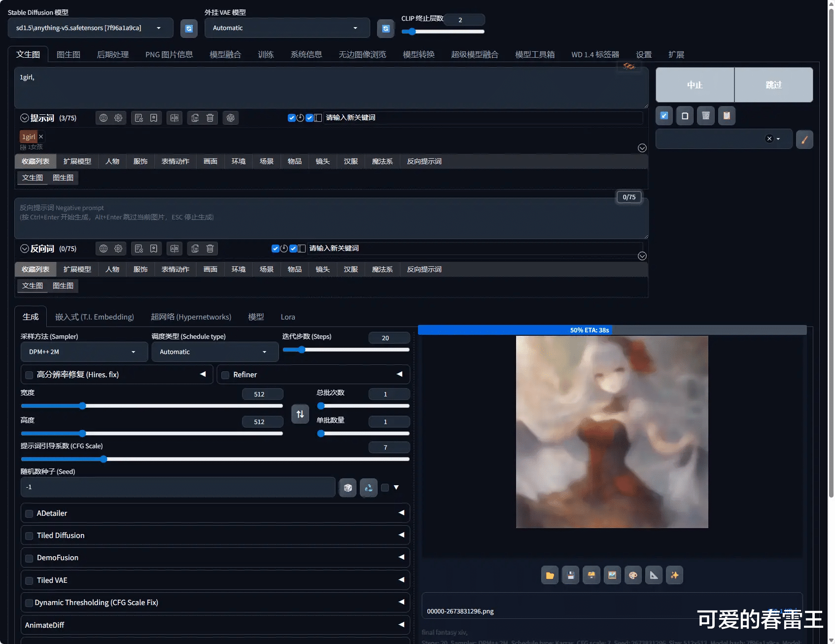Viewport: 835px width, 644px height.
Task: Clear negative prompt with the 反向词 trash icon
Action: pos(210,249)
